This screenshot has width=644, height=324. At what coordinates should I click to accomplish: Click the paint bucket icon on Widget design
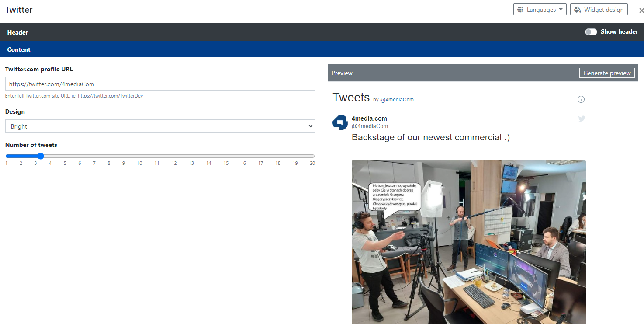click(578, 10)
